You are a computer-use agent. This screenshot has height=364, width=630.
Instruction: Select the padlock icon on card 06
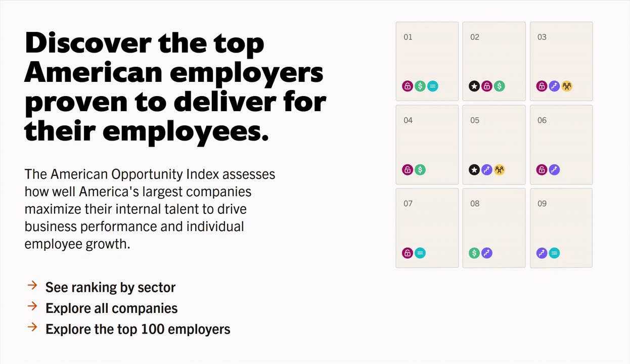point(542,169)
